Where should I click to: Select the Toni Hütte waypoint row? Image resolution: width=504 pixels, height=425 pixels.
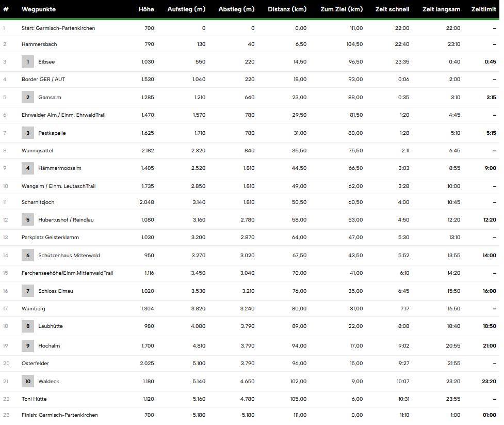[34, 399]
